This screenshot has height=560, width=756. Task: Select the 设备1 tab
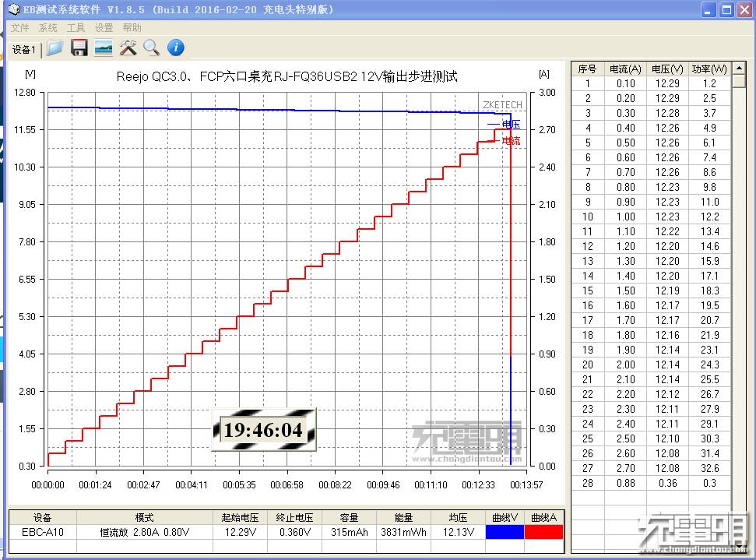[23, 49]
